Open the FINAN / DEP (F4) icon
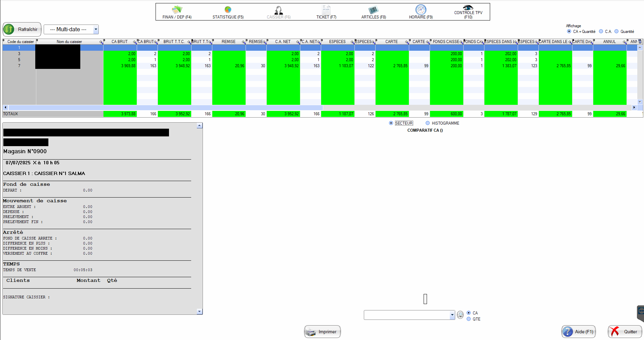This screenshot has width=644, height=340. point(177,10)
